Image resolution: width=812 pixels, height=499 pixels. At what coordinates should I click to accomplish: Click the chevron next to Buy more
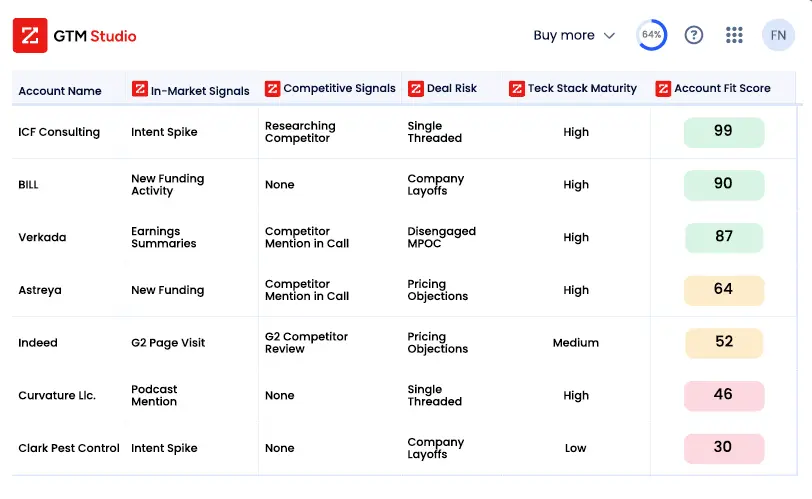(609, 36)
